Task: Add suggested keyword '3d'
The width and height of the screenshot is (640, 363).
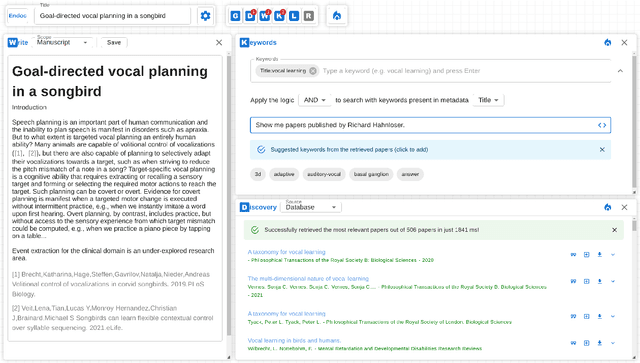Action: [258, 174]
